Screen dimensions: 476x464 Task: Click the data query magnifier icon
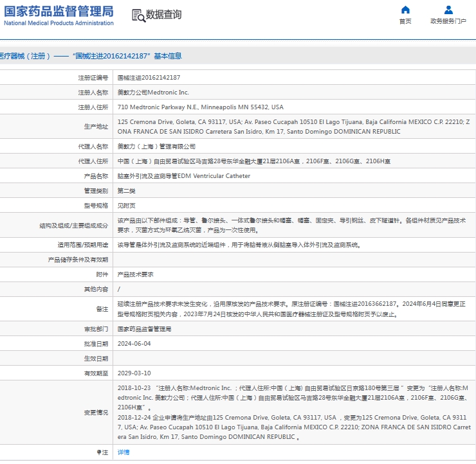tap(138, 15)
